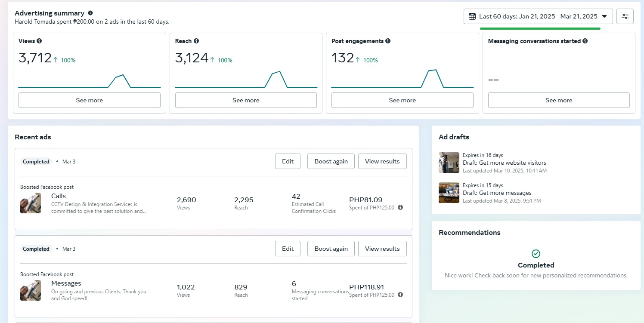This screenshot has width=644, height=323.
Task: Open the info tooltip next to Reach
Action: pyautogui.click(x=196, y=41)
